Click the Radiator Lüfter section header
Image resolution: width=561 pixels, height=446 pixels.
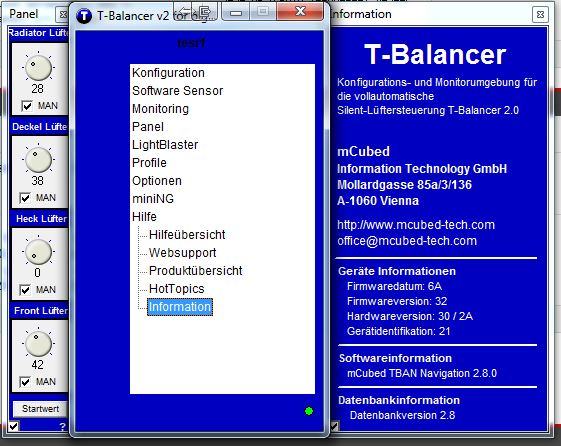(38, 33)
